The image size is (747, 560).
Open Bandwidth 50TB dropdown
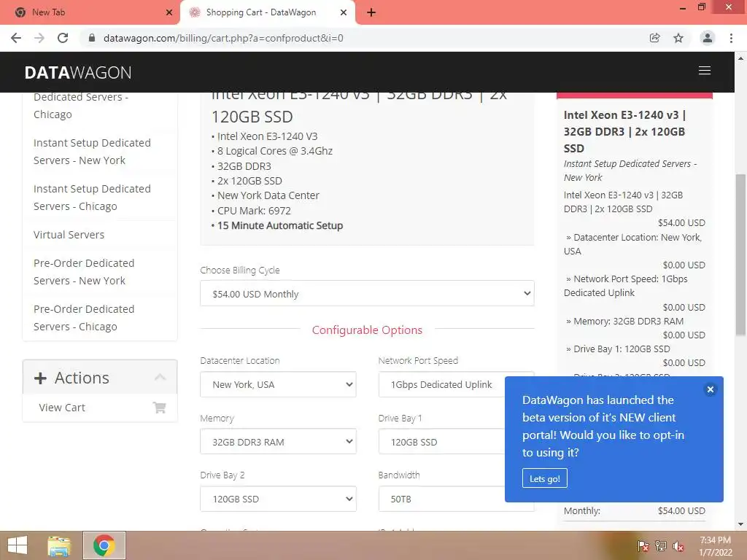(456, 499)
